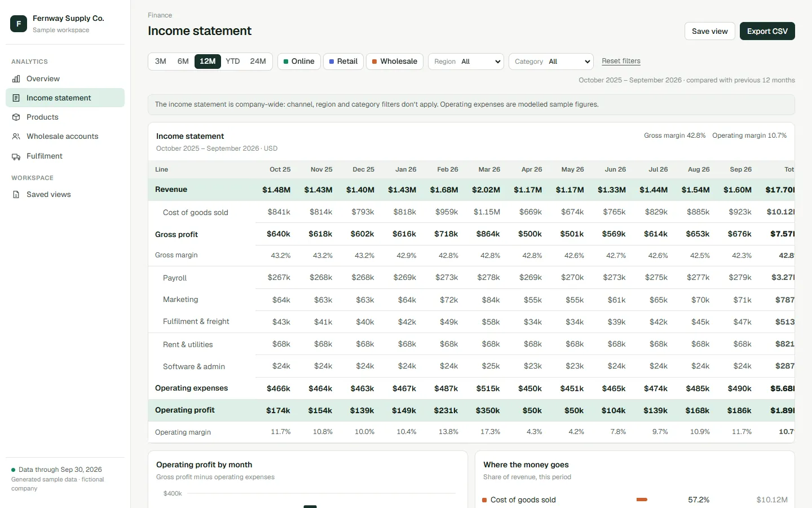Click the Operating expenses row label
The width and height of the screenshot is (812, 508).
click(192, 388)
